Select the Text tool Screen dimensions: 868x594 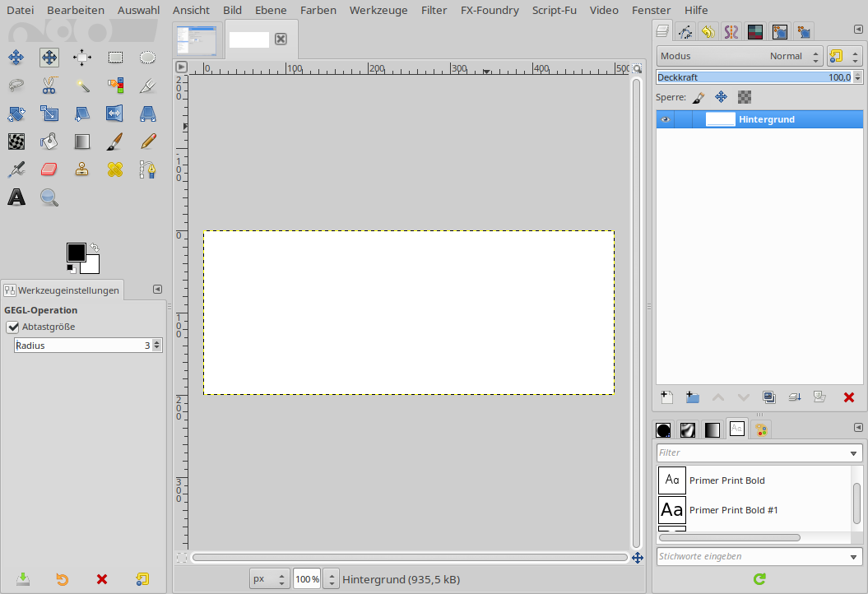coord(16,197)
